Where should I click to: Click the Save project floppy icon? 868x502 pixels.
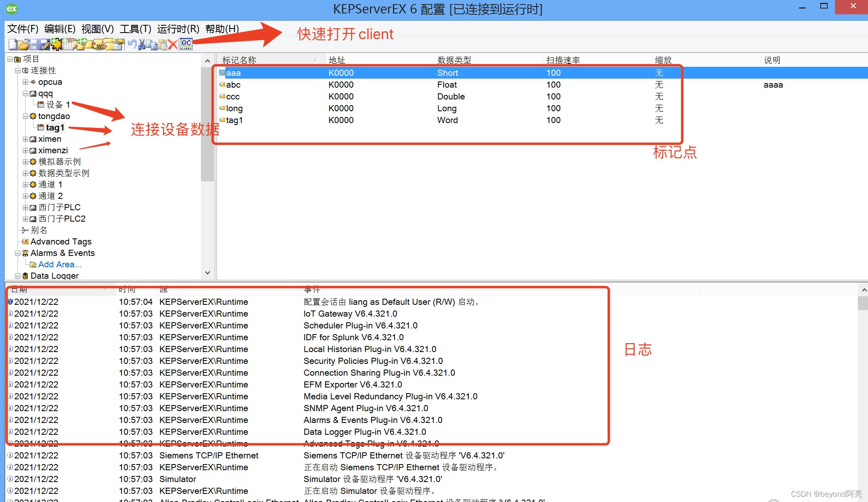(34, 44)
